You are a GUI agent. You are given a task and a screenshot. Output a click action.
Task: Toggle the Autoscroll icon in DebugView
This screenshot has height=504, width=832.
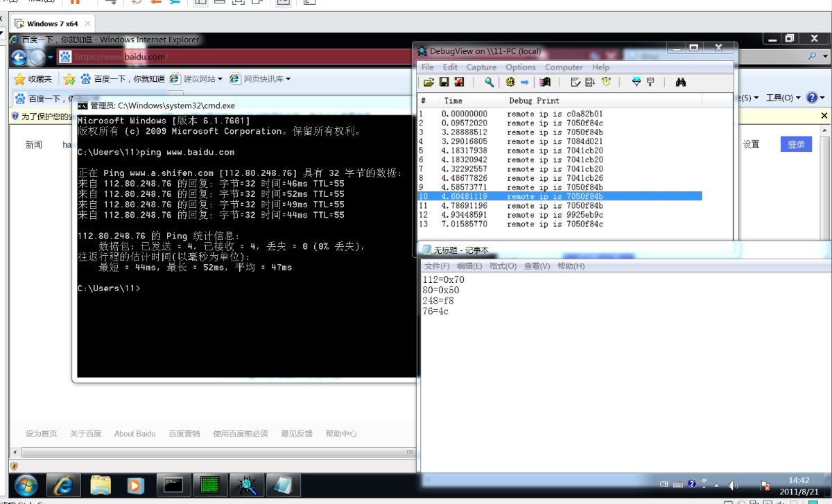point(591,82)
